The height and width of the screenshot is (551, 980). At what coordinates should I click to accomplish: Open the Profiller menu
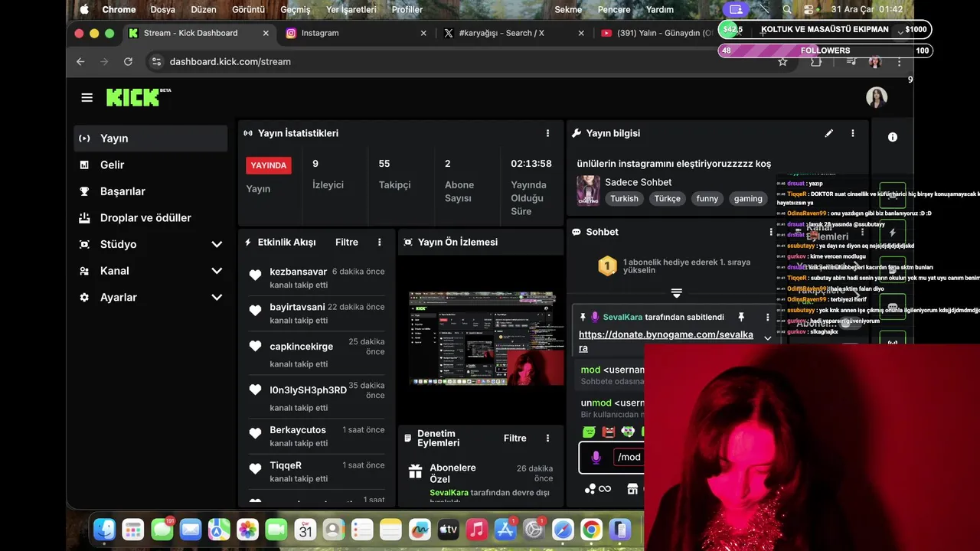point(407,9)
